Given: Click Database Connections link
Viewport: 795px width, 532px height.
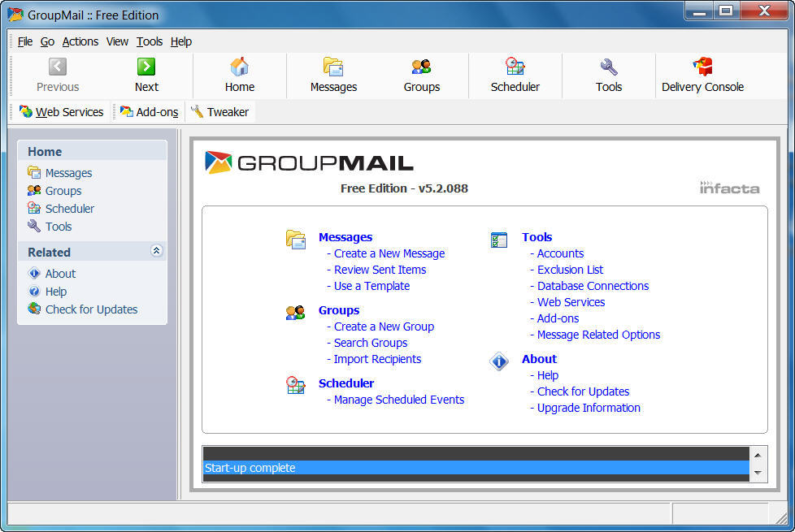Looking at the screenshot, I should point(593,286).
